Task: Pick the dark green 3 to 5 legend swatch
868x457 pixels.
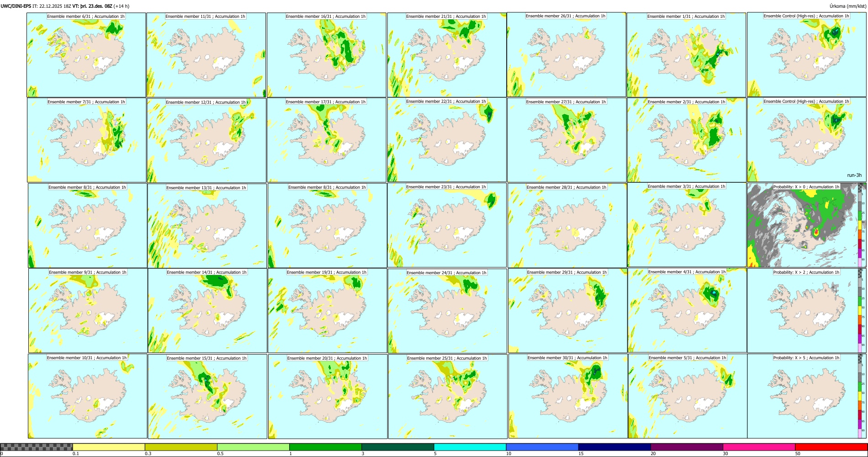Action: tap(397, 447)
